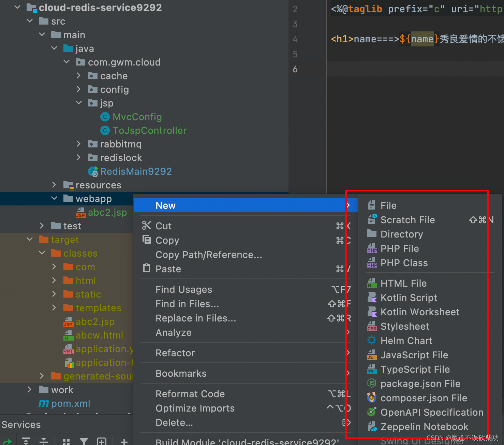Choose Find in Files menu item
This screenshot has width=504, height=445.
point(246,304)
